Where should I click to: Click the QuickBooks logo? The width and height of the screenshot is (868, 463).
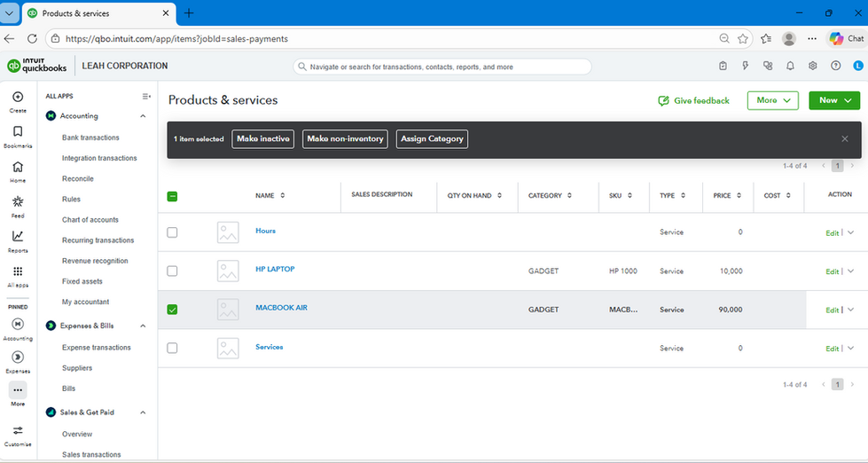coord(36,66)
